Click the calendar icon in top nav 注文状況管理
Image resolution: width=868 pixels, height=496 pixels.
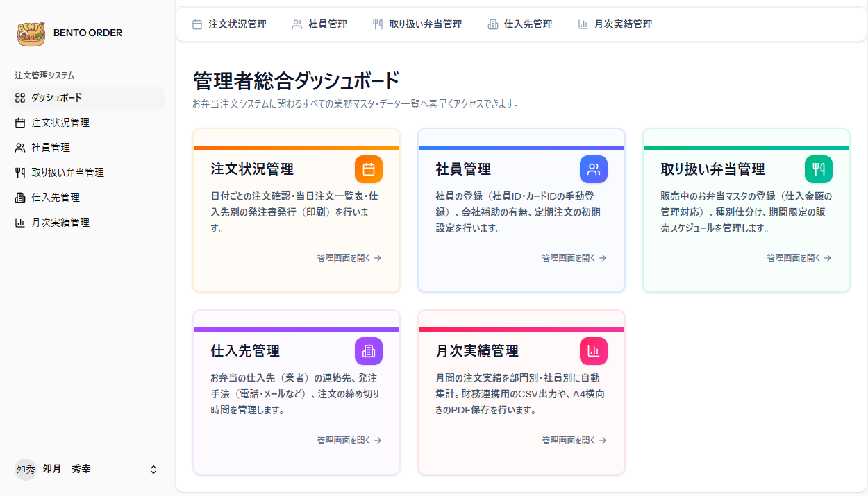(197, 24)
